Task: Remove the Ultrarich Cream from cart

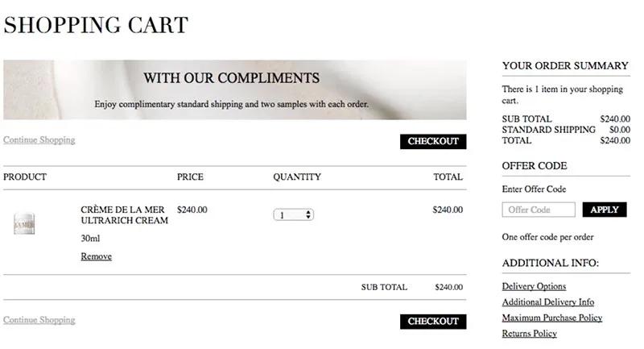Action: [96, 256]
